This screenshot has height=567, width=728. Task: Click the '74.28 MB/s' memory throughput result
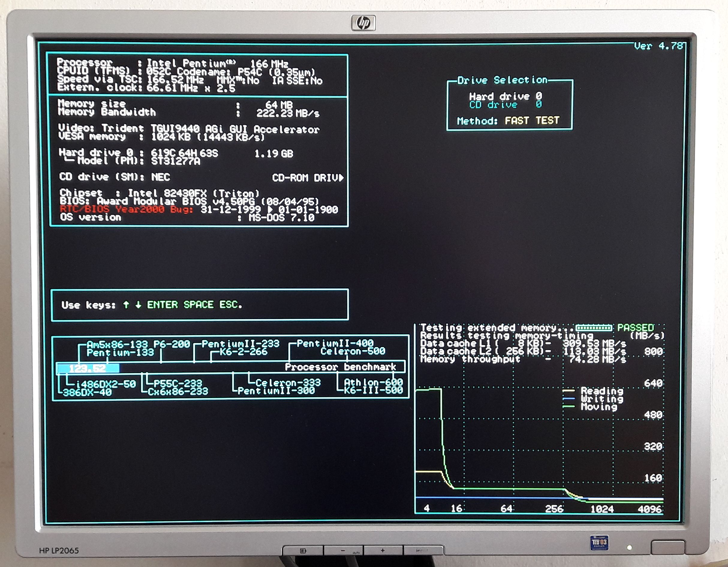coord(597,359)
